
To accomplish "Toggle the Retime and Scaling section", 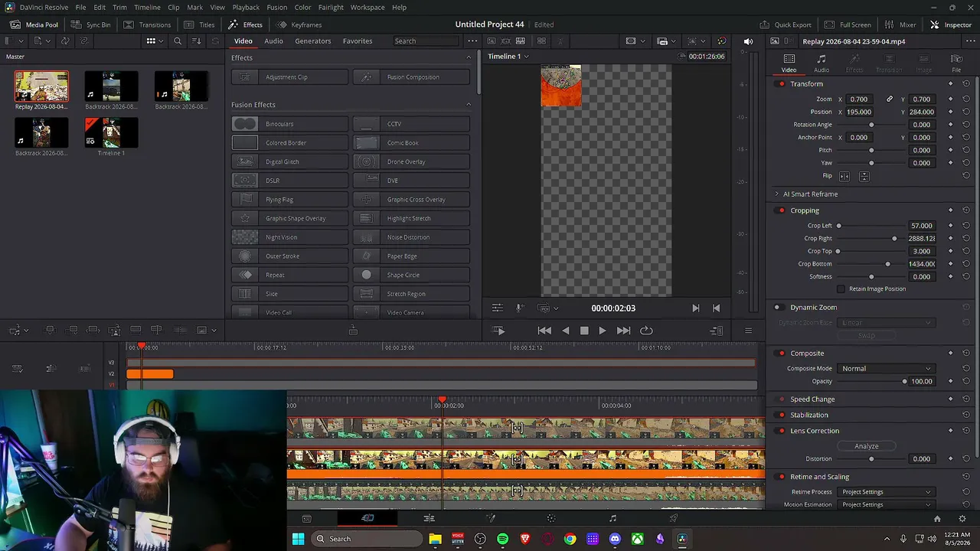I will click(781, 477).
